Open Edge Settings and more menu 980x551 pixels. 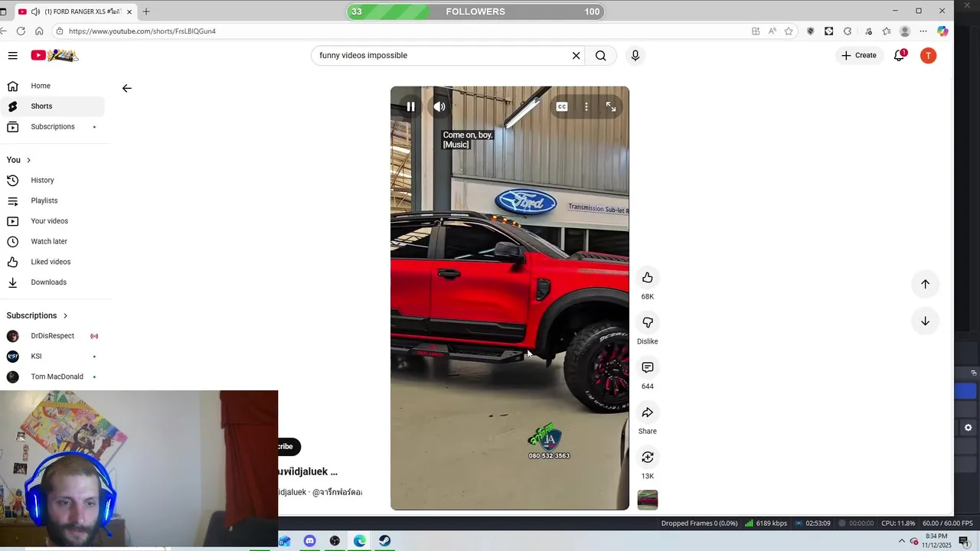(x=923, y=31)
